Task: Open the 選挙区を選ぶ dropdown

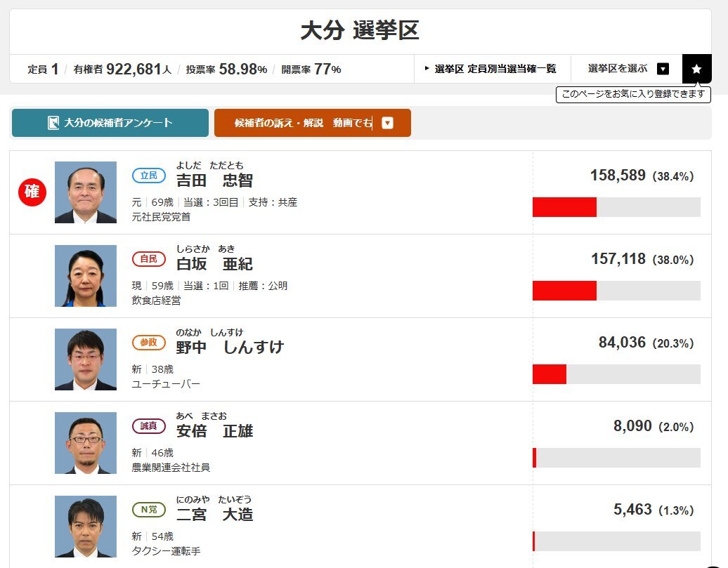Action: [626, 69]
